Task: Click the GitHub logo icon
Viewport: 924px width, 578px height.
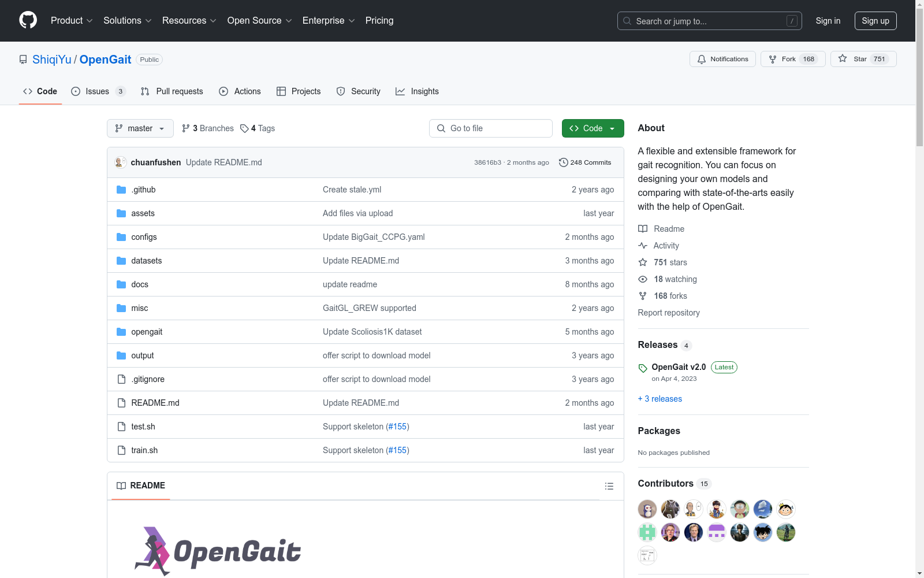Action: [28, 20]
